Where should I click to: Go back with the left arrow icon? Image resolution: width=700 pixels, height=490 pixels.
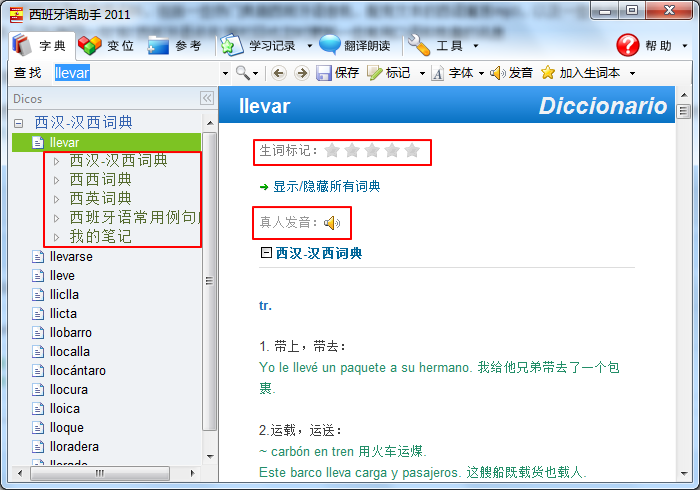pos(279,73)
